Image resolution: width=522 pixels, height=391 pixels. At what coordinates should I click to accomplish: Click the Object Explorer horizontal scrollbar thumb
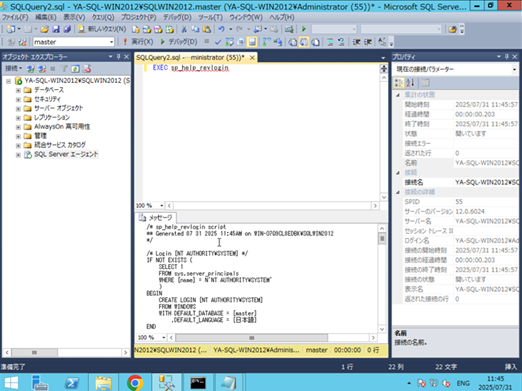point(34,352)
